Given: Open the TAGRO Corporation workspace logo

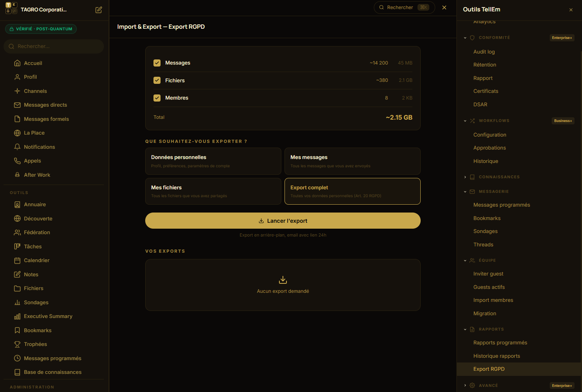Looking at the screenshot, I should coord(11,8).
